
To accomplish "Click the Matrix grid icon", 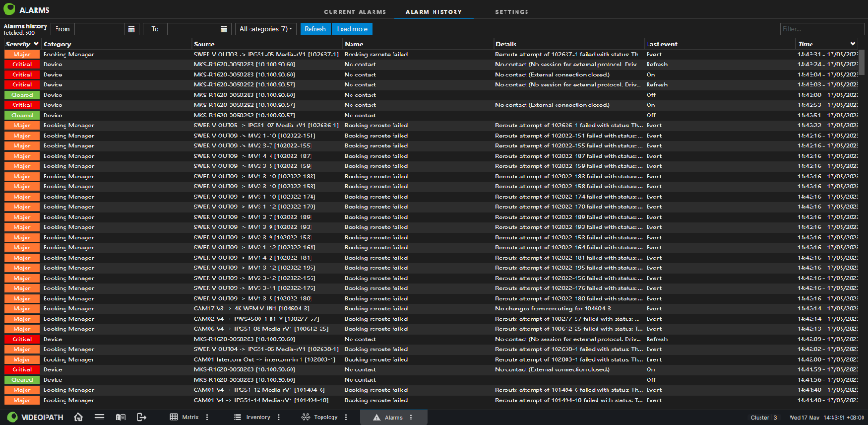I will (x=174, y=417).
